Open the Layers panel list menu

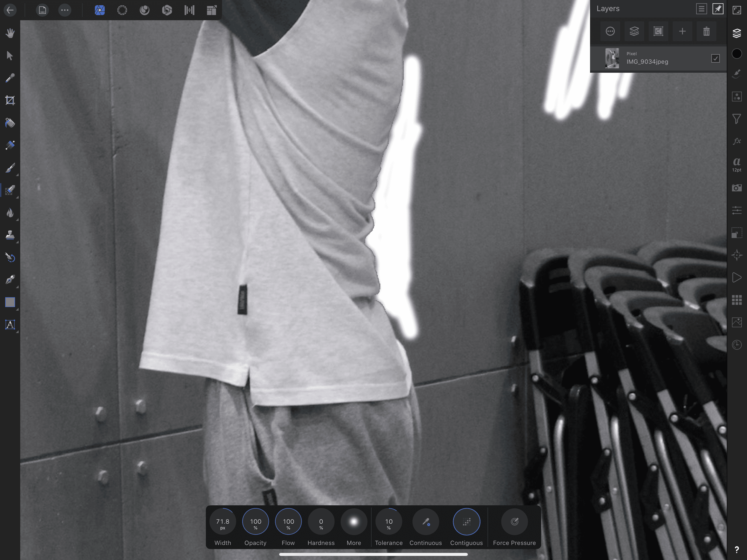tap(701, 9)
